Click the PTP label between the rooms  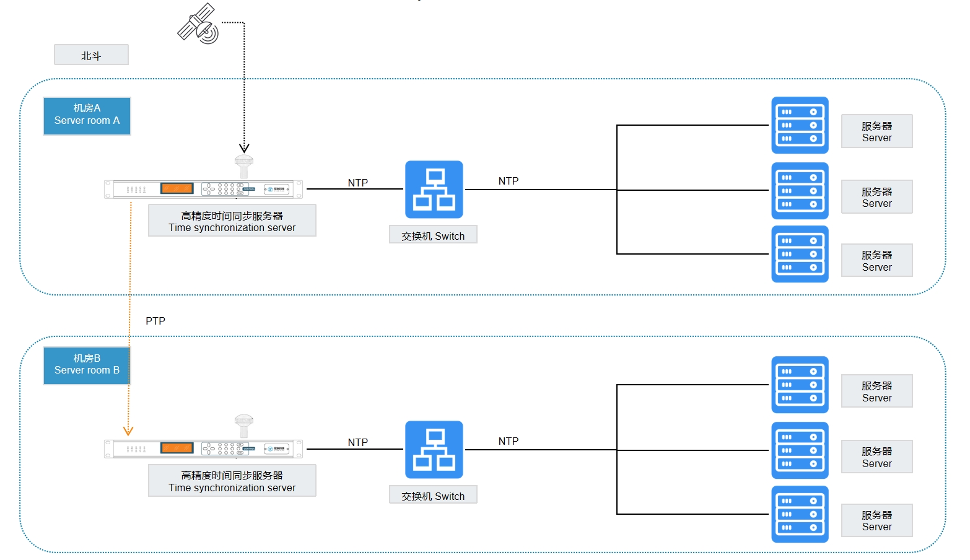(155, 321)
